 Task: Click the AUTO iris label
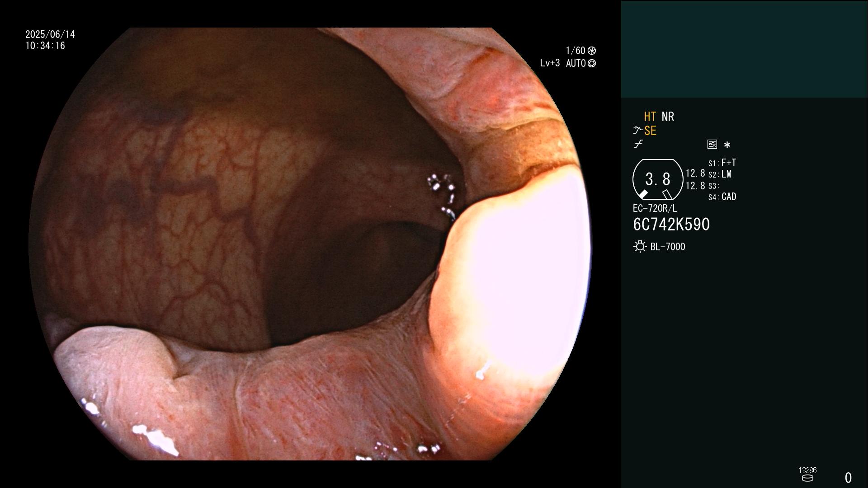click(576, 63)
